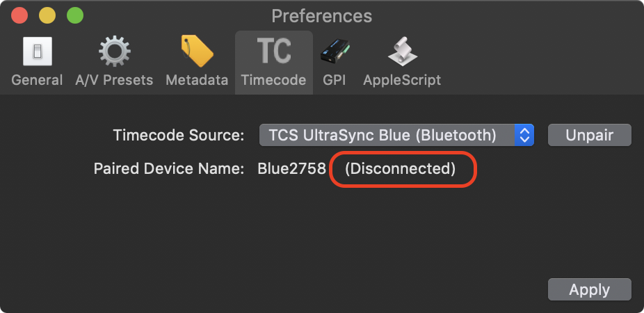Open the AppleScript scroll icon
Viewport: 644px width, 313px height.
pos(402,51)
